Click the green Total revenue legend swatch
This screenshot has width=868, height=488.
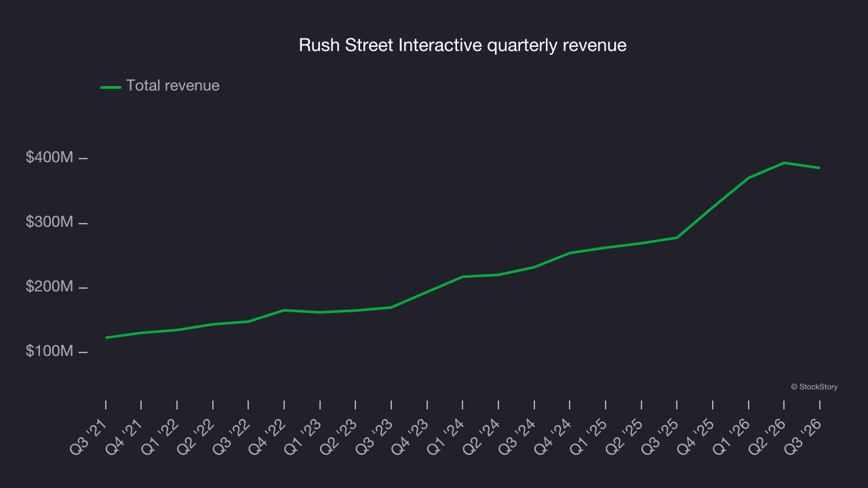coord(111,87)
